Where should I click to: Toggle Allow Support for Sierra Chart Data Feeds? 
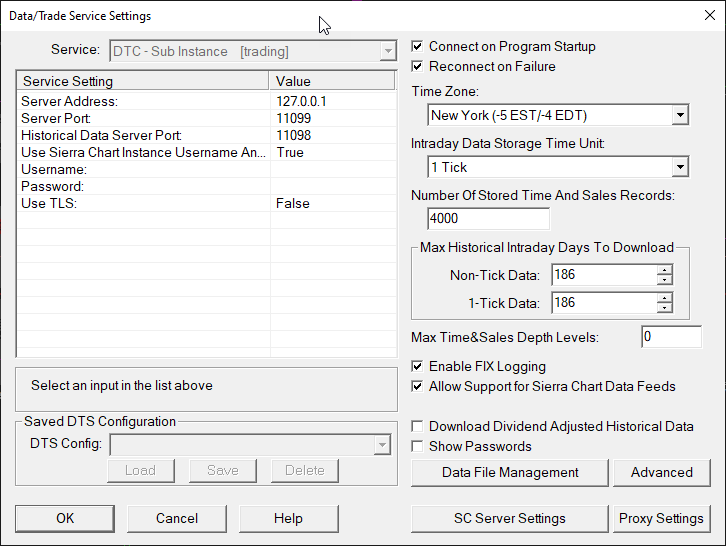pyautogui.click(x=417, y=386)
